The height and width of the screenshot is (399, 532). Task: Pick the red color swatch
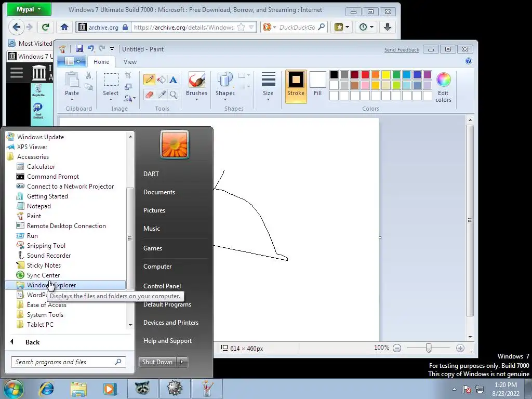(365, 75)
